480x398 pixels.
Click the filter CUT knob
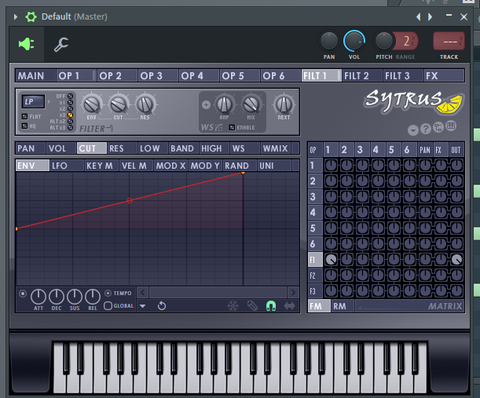coord(118,105)
